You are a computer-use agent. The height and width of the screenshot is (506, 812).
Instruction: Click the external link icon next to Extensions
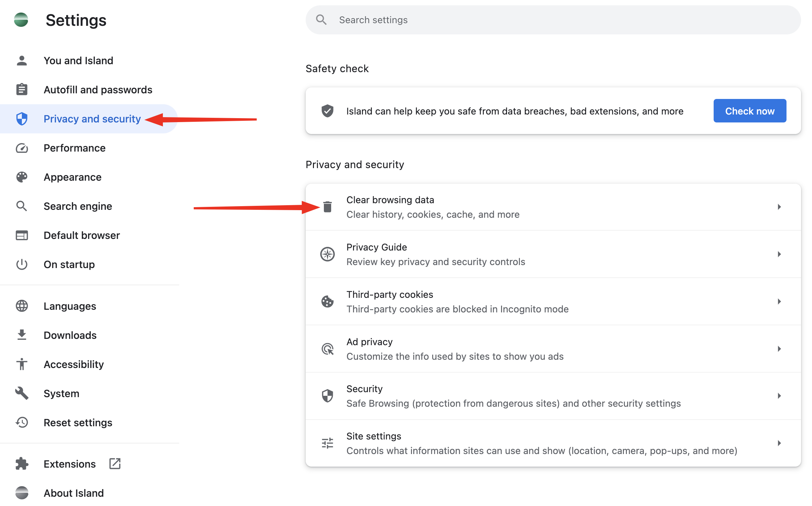coord(115,464)
